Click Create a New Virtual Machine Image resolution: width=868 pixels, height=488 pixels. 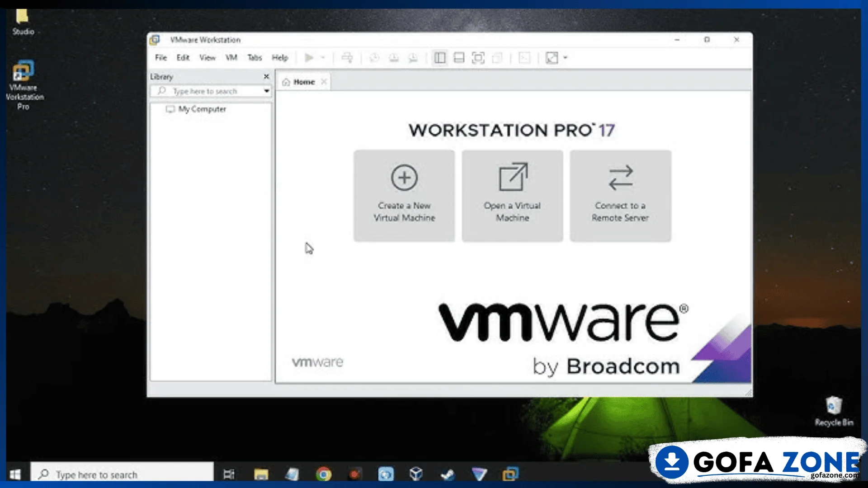404,196
